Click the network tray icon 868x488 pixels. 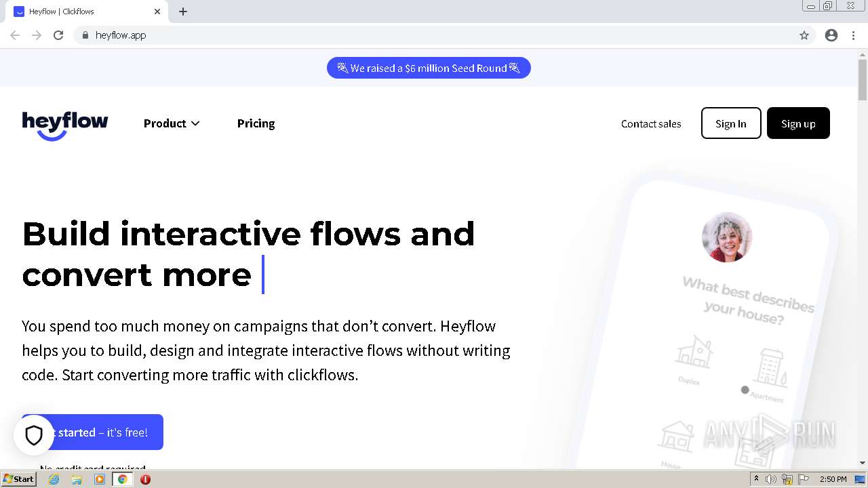pos(787,479)
